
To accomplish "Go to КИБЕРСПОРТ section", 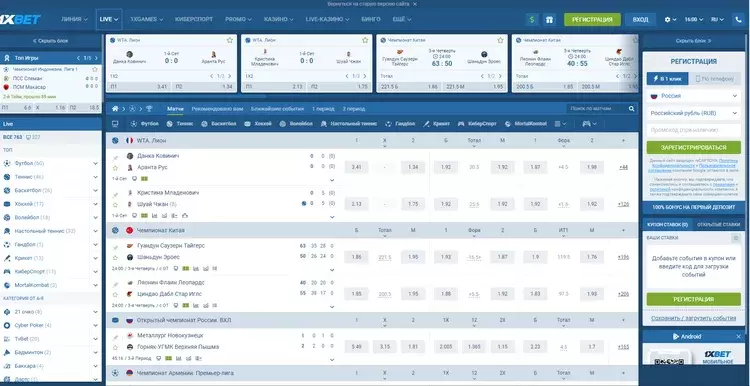I will 194,20.
